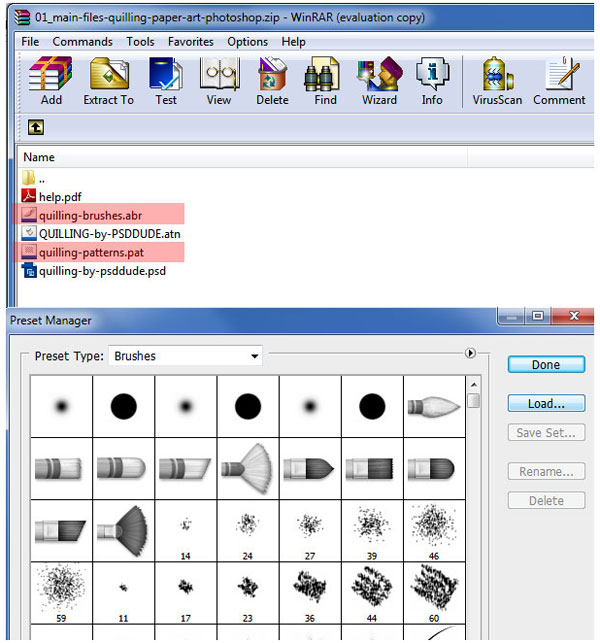Select the dark fan bristle brush preset

pos(124,531)
